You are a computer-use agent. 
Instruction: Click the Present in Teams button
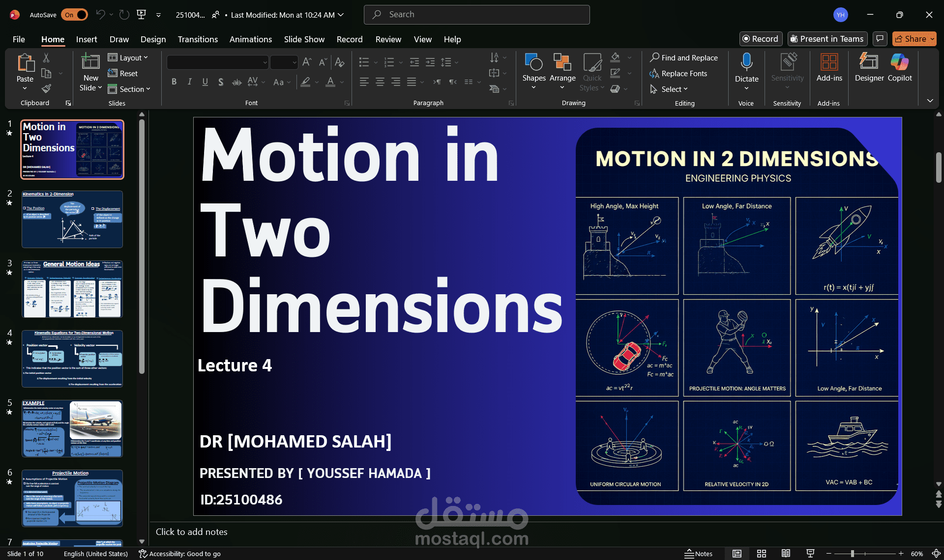[827, 39]
